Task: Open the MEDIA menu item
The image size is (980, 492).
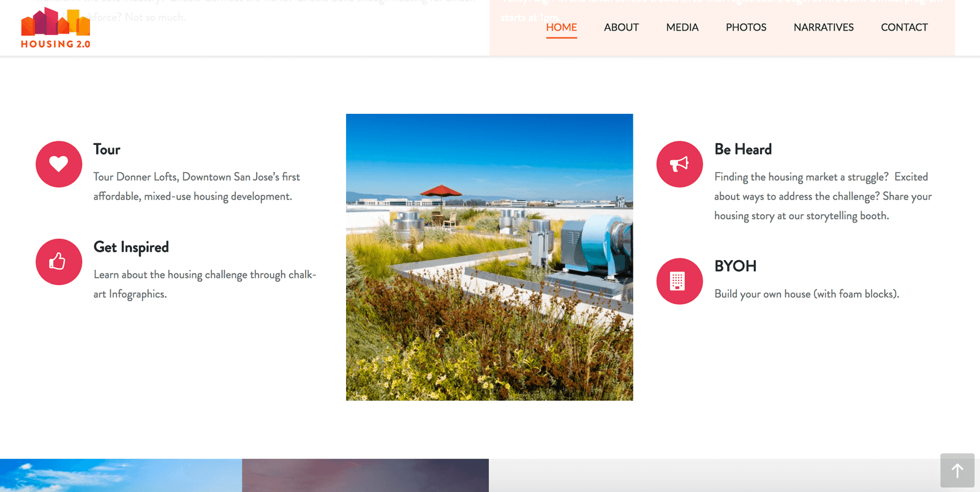Action: [682, 28]
